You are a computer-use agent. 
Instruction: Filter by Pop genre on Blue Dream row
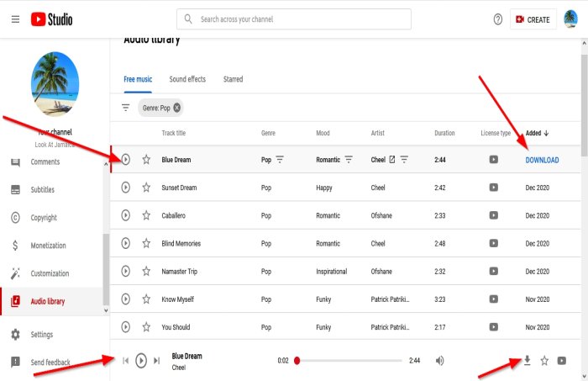tap(280, 160)
